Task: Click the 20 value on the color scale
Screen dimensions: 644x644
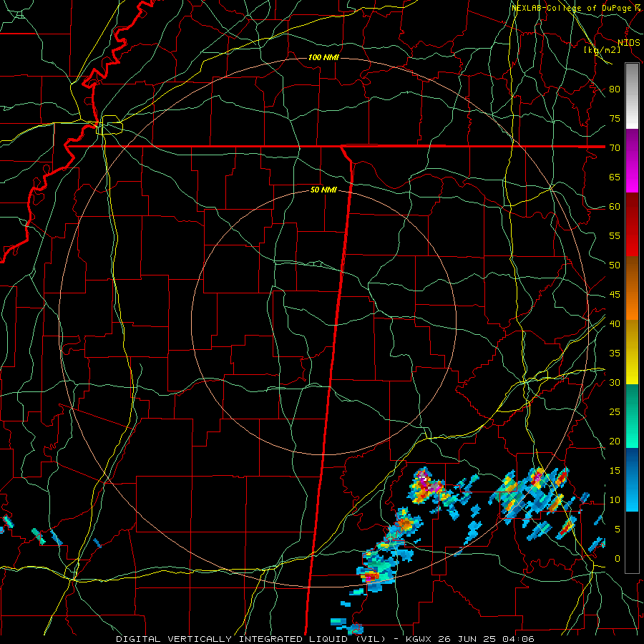Action: pyautogui.click(x=615, y=441)
